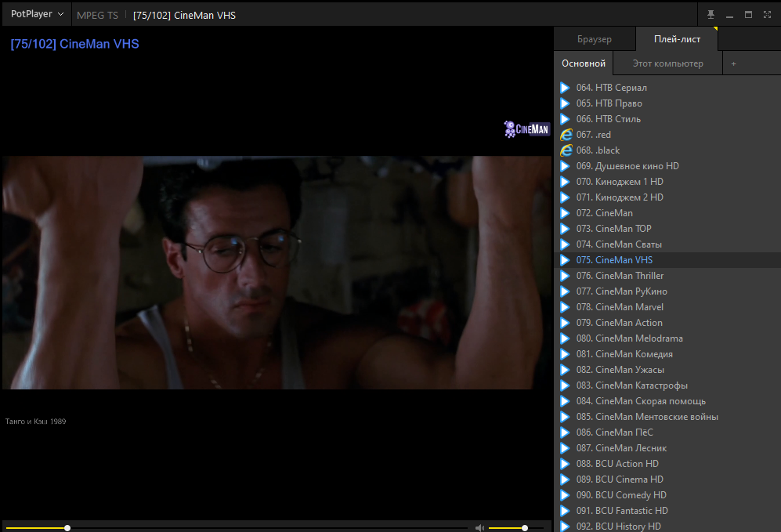Select 074. CineMan Сваты channel
The height and width of the screenshot is (532, 781).
click(619, 244)
